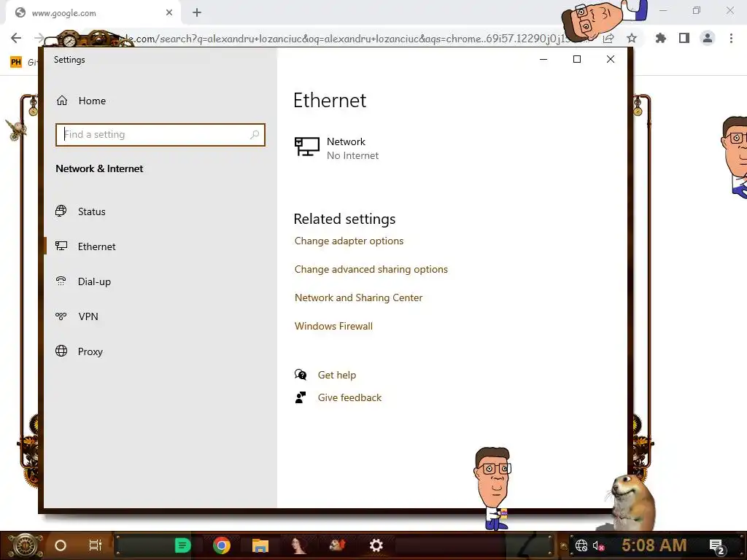Viewport: 747px width, 560px height.
Task: Open Settings gear on the taskbar
Action: point(376,545)
